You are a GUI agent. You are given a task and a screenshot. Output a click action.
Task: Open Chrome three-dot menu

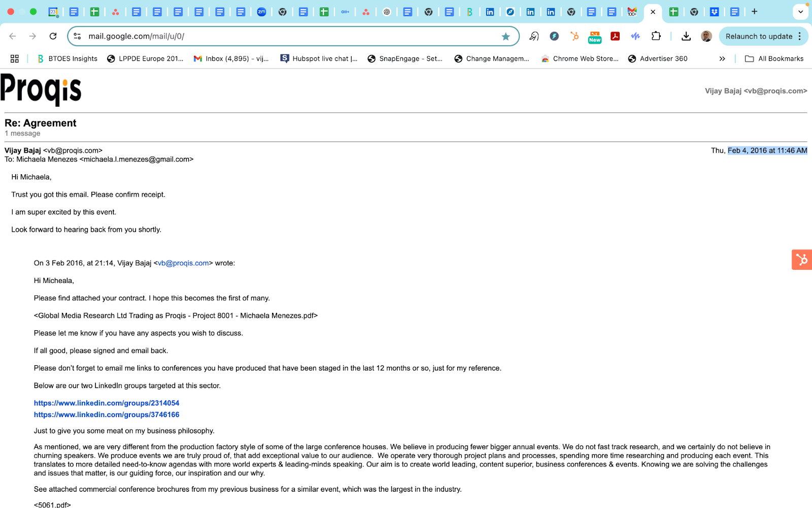point(800,36)
